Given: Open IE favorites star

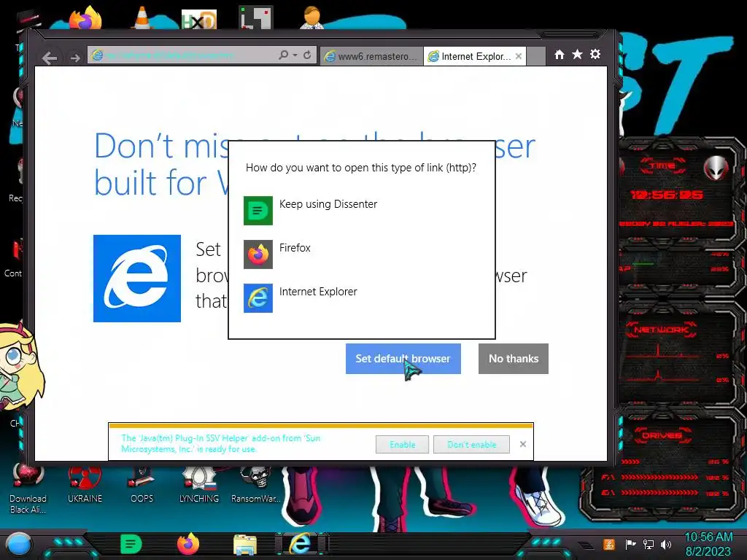Looking at the screenshot, I should point(577,54).
